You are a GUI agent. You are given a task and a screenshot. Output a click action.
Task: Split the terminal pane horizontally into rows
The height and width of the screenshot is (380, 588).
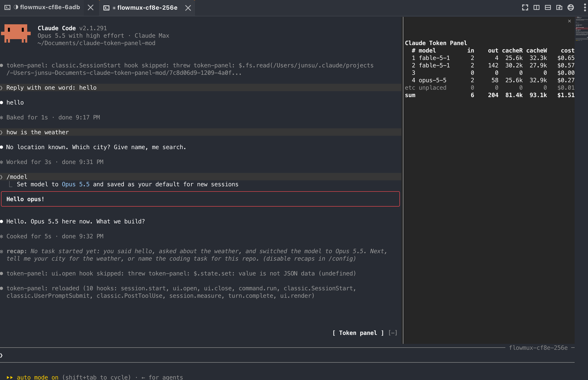click(548, 8)
